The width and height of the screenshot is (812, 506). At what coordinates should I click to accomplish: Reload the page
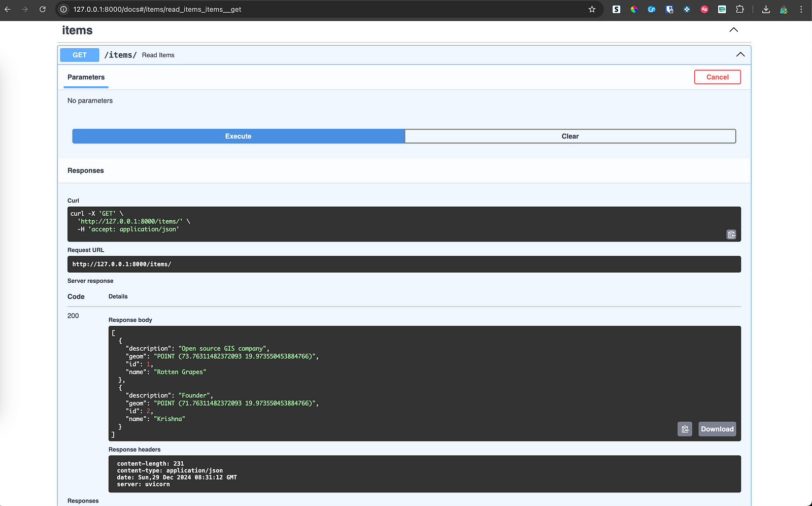coord(43,9)
